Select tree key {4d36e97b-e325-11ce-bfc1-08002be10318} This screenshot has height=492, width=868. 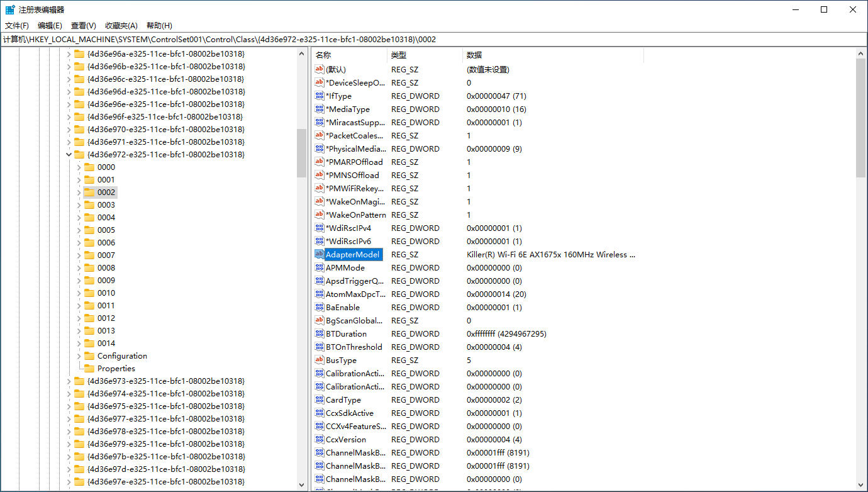pyautogui.click(x=166, y=456)
